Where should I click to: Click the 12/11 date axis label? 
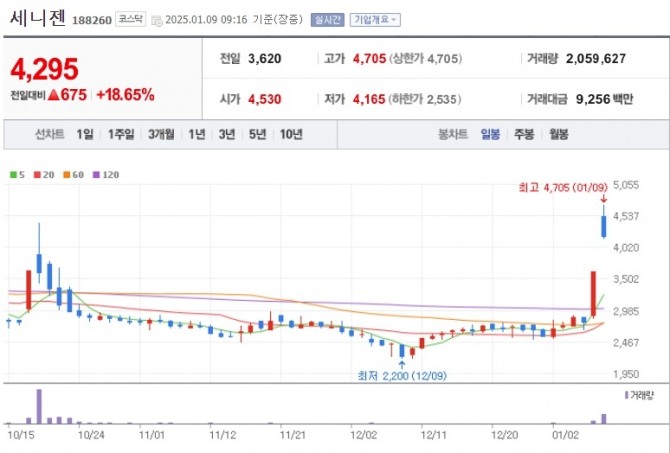click(433, 435)
